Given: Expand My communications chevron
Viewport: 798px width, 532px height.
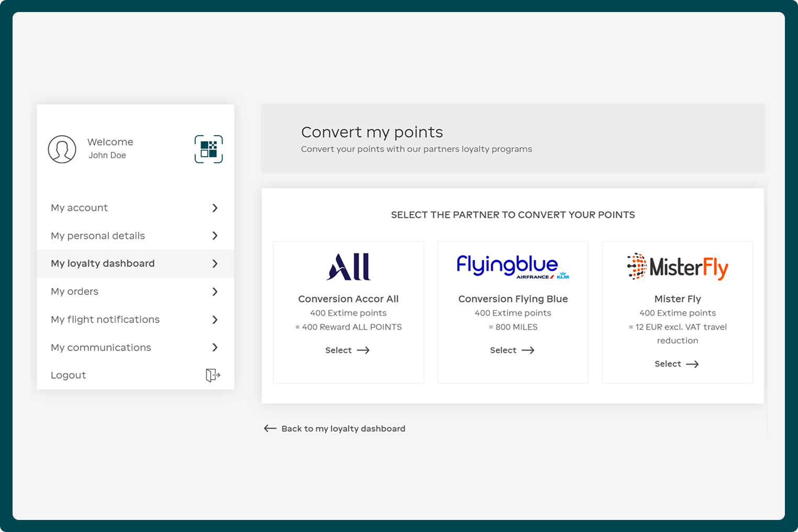Looking at the screenshot, I should [x=215, y=347].
